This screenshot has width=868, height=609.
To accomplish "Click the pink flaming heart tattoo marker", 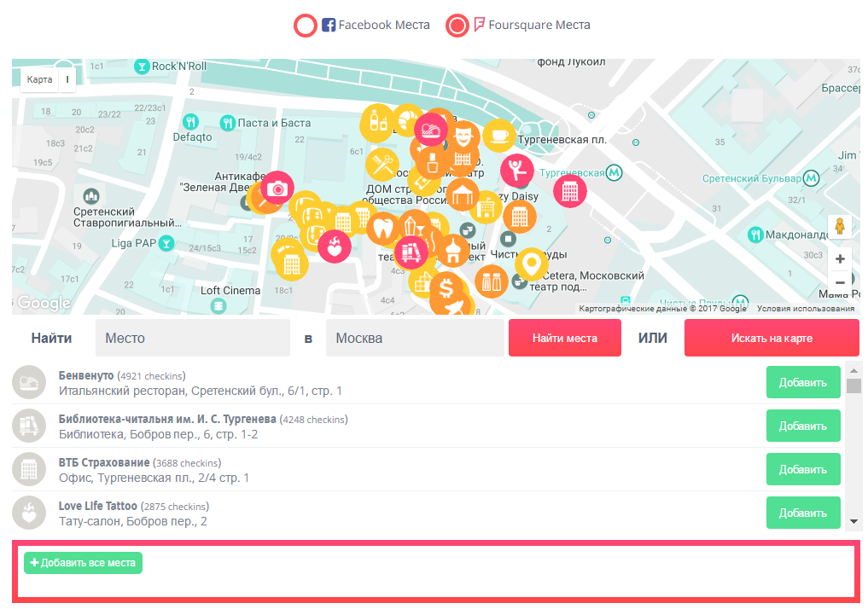I will coord(335,246).
